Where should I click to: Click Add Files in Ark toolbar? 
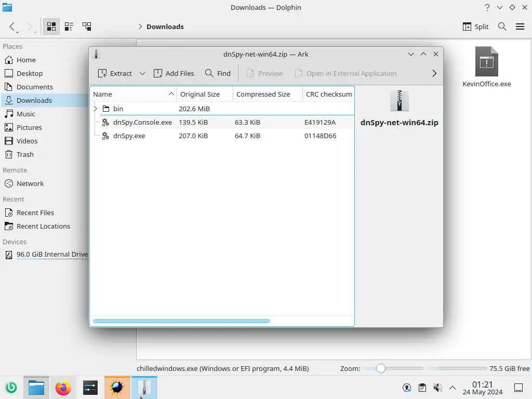click(x=174, y=73)
